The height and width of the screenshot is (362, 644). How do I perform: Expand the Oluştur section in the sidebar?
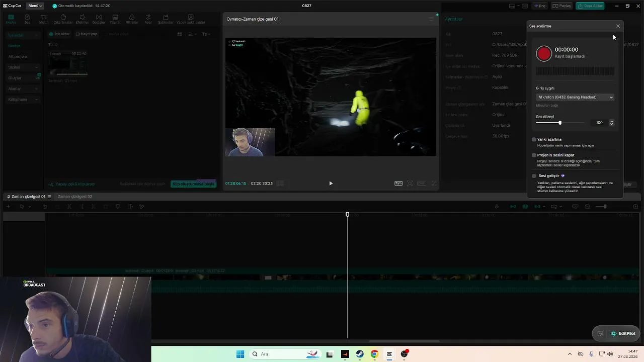[23, 78]
